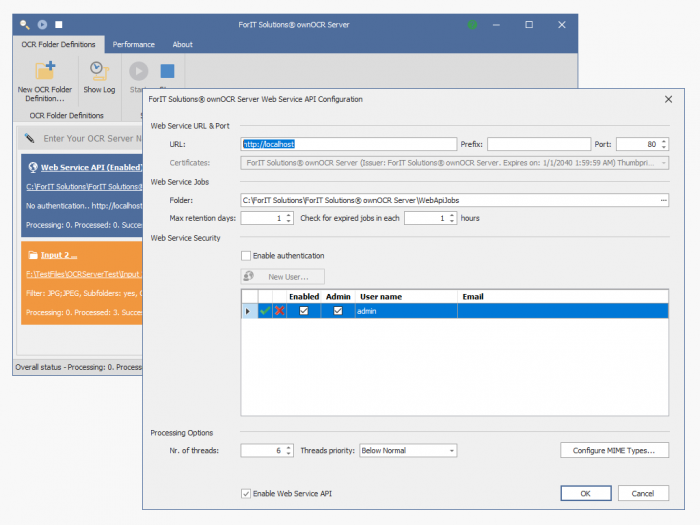This screenshot has width=700, height=525.
Task: Open the Certificates dropdown
Action: [x=664, y=163]
